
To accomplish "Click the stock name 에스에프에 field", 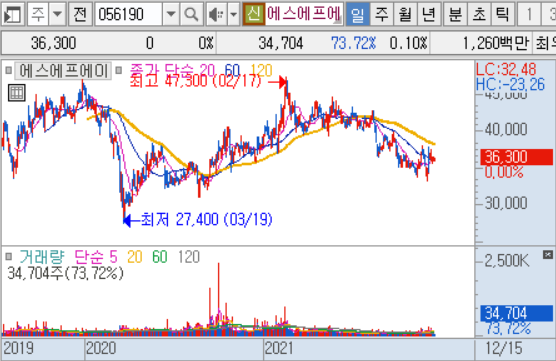I will (x=304, y=14).
